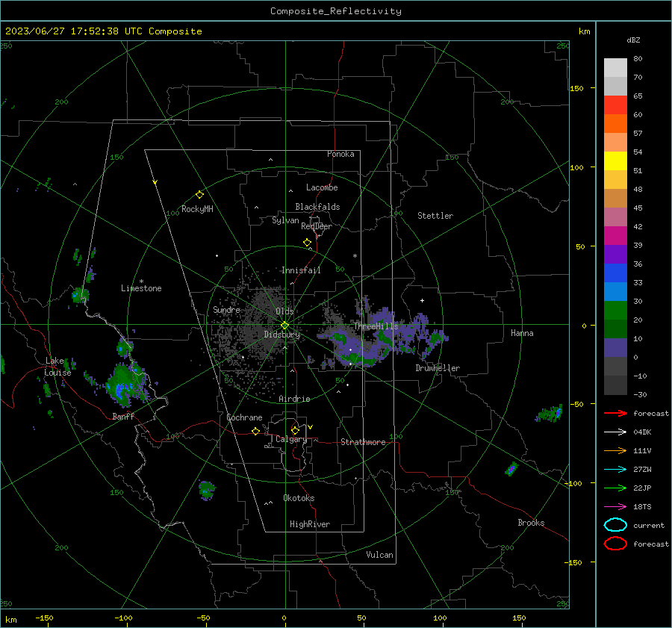The image size is (672, 628).
Task: Click the red forecast ellipse icon
Action: click(615, 544)
